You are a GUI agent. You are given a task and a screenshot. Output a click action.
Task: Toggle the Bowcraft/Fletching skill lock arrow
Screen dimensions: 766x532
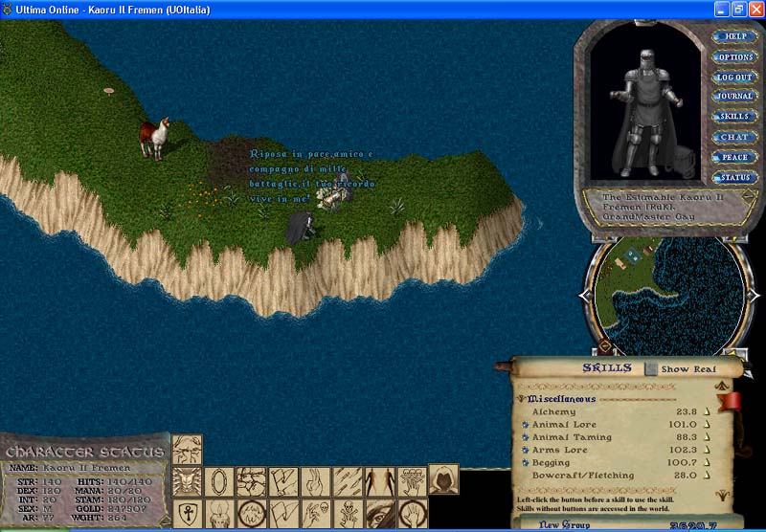tap(707, 475)
